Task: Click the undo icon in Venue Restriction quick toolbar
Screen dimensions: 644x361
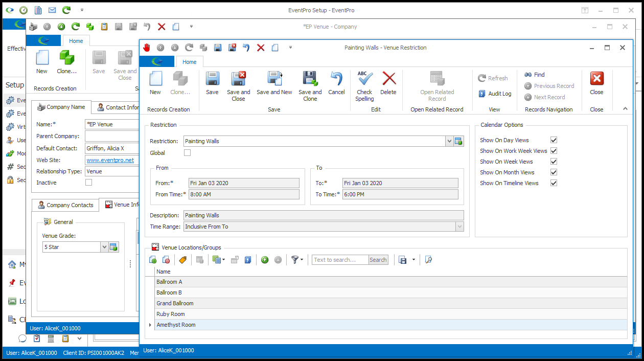Action: click(246, 48)
